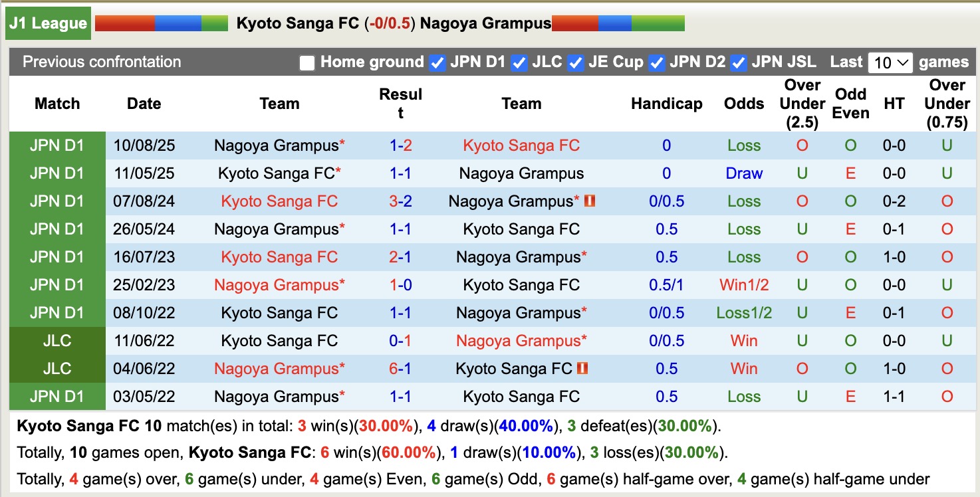Click Kyoto Sanga FC form color bar in header
This screenshot has height=497, width=980.
click(x=163, y=23)
